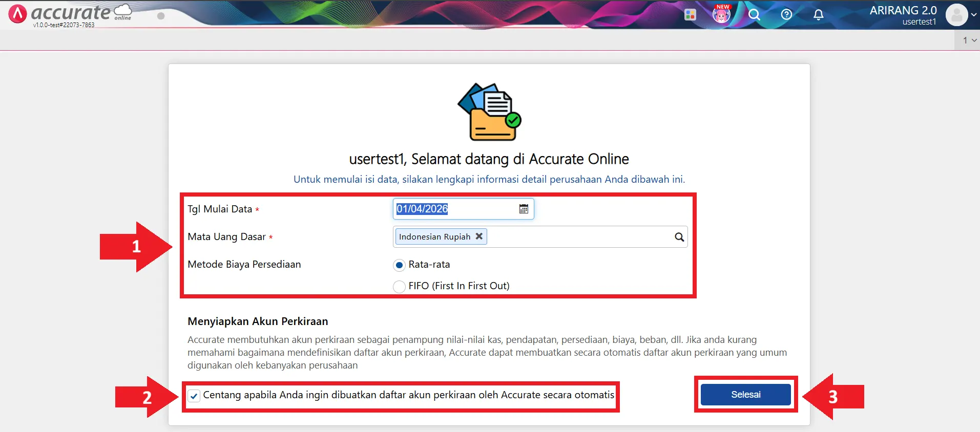This screenshot has width=980, height=432.
Task: Click the folder document welcome illustration
Action: click(x=489, y=112)
